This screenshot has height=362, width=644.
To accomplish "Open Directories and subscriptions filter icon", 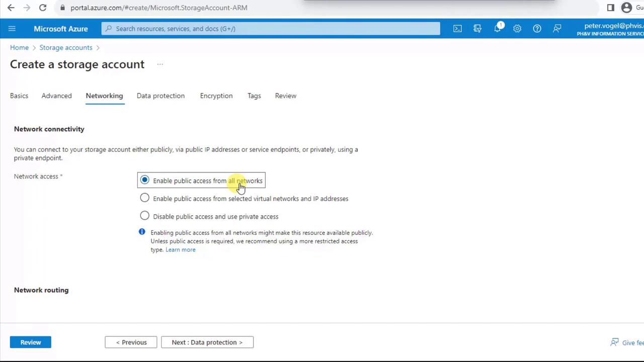I will pos(477,29).
